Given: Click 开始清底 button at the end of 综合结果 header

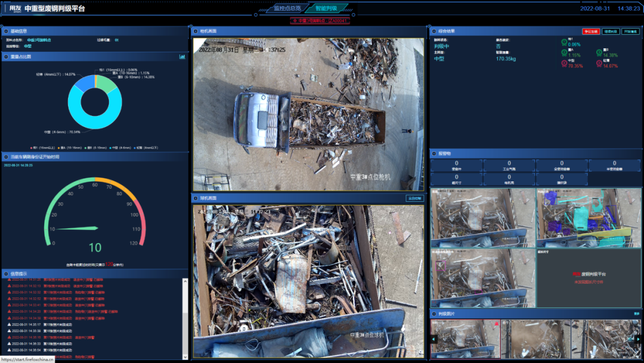Looking at the screenshot, I should coord(630,32).
